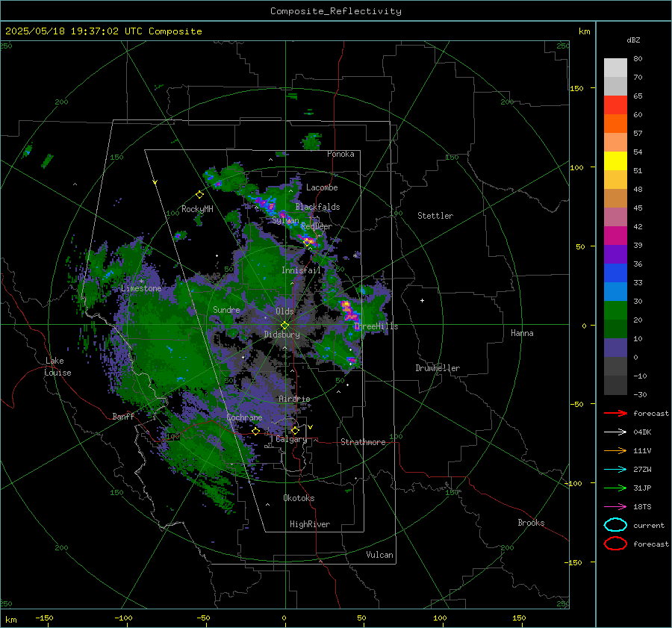This screenshot has height=628, width=672.
Task: Click the Strathmore city label
Action: click(363, 442)
